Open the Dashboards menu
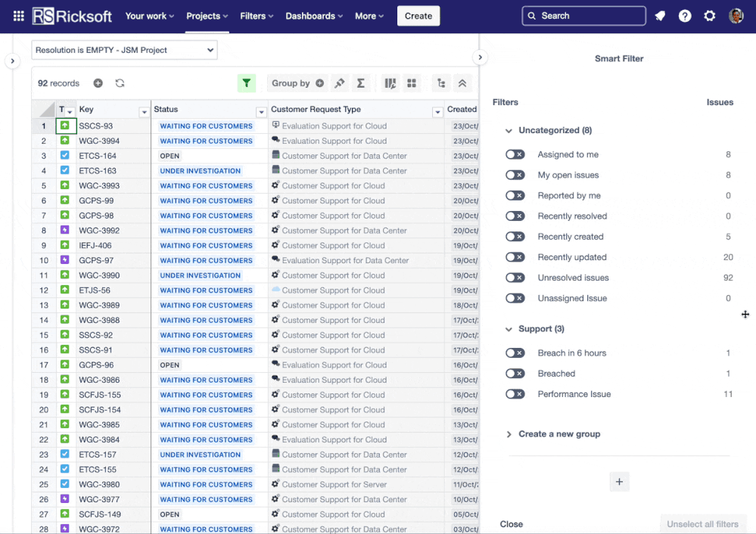This screenshot has height=534, width=756. point(314,16)
